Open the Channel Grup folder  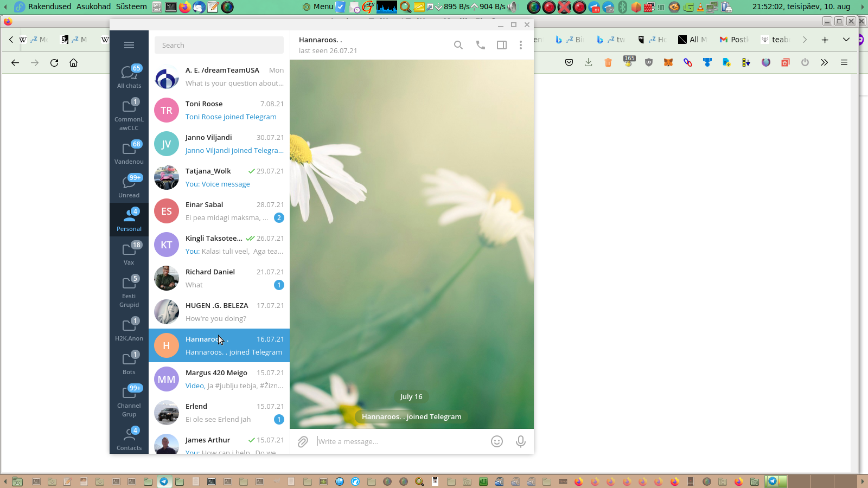click(x=129, y=401)
